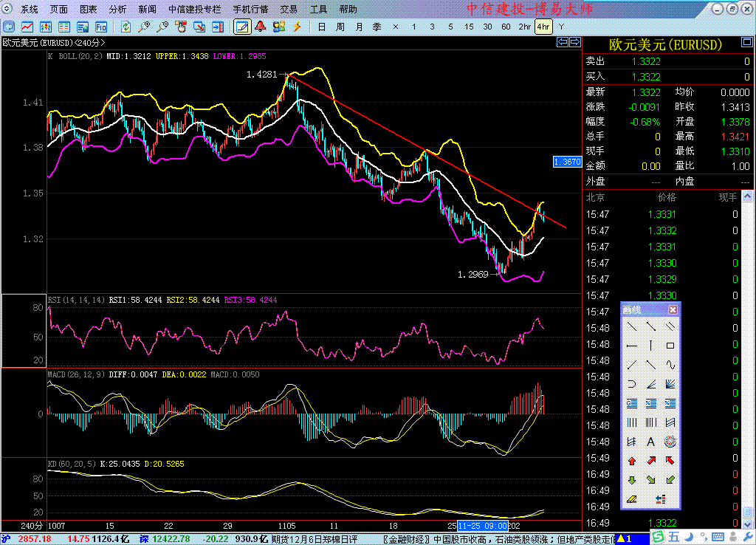Close the 画线 drawing palette

673,310
